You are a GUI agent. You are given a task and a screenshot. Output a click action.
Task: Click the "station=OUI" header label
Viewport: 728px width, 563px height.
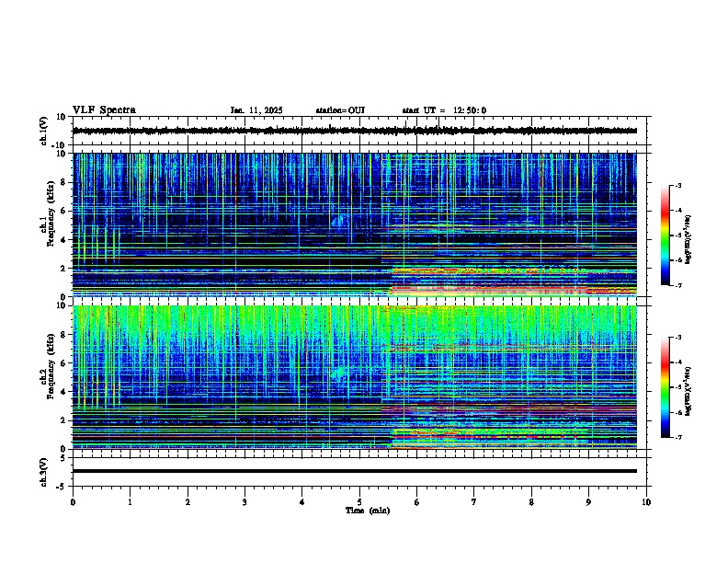[340, 110]
